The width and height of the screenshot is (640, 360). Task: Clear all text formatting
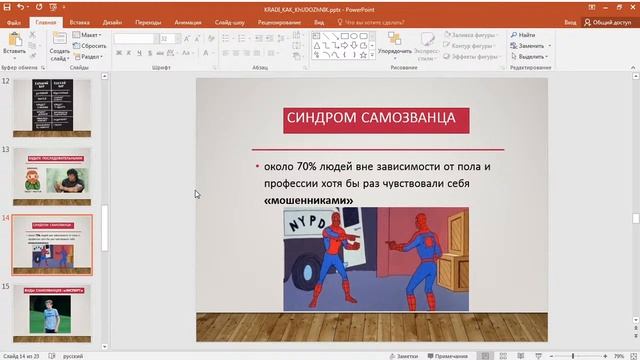tap(211, 39)
